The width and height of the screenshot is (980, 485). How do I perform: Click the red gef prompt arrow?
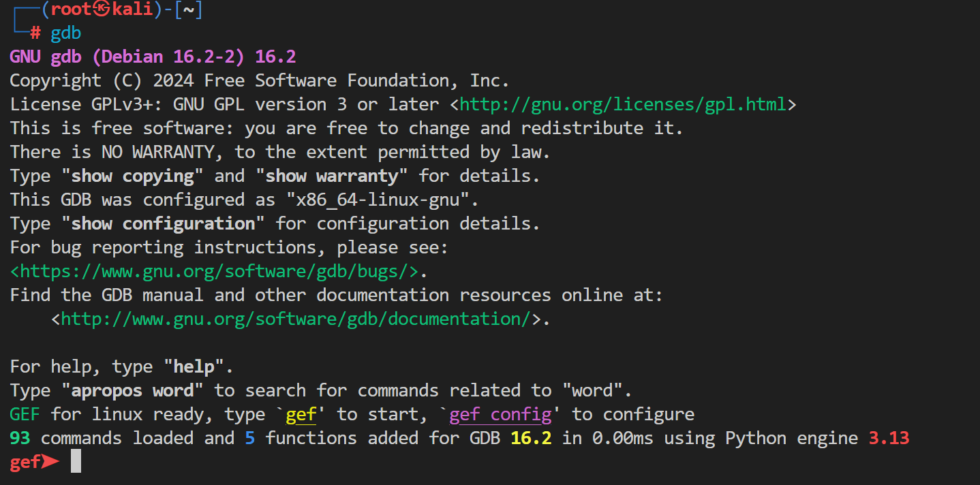50,462
